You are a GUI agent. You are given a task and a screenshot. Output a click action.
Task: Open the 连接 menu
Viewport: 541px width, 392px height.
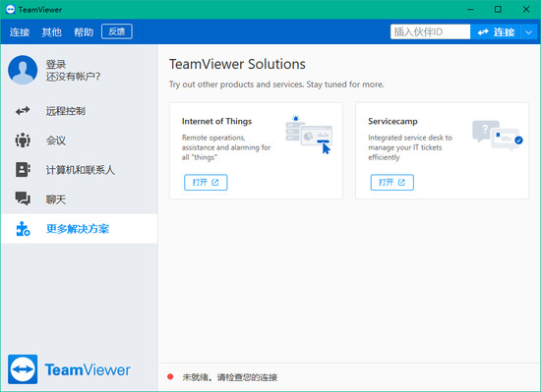tap(20, 32)
